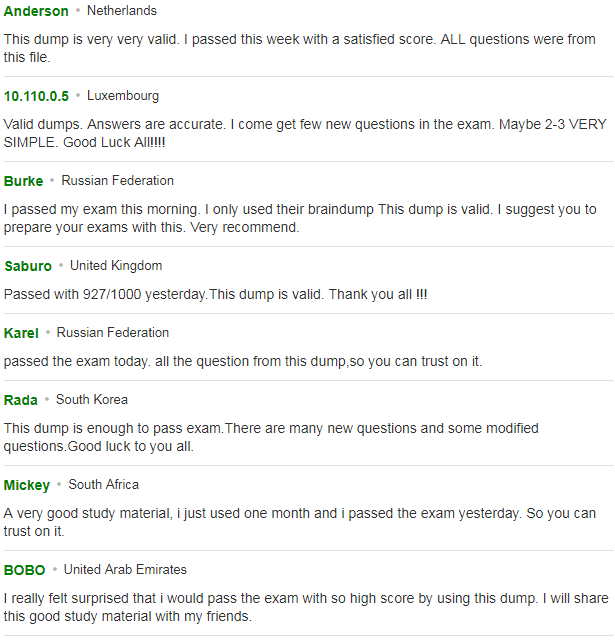
Task: Click the Netherlands country label
Action: coord(122,11)
